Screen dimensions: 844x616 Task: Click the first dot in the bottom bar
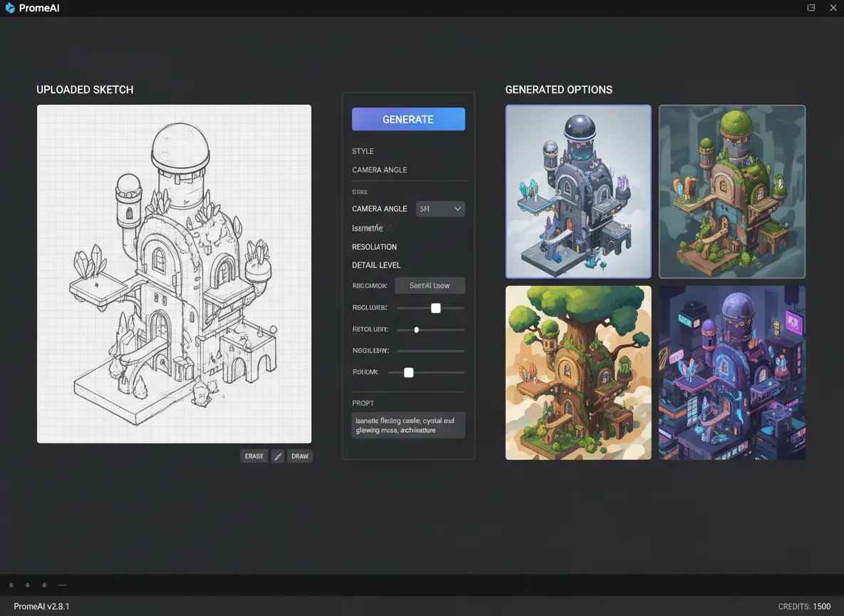(11, 585)
